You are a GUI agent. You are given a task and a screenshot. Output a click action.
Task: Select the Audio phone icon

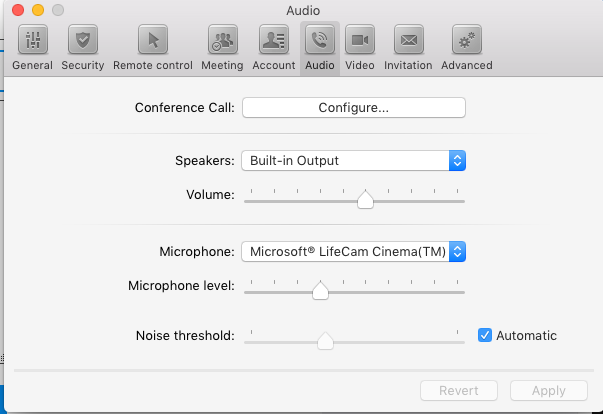[320, 40]
